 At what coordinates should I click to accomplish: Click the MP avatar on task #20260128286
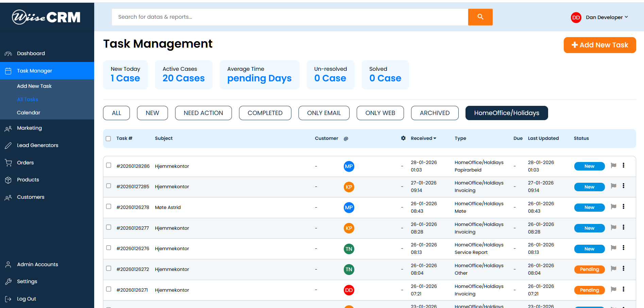tap(349, 166)
